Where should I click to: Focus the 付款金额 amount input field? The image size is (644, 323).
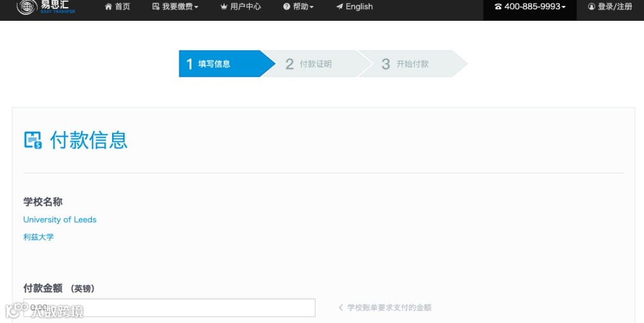point(169,308)
